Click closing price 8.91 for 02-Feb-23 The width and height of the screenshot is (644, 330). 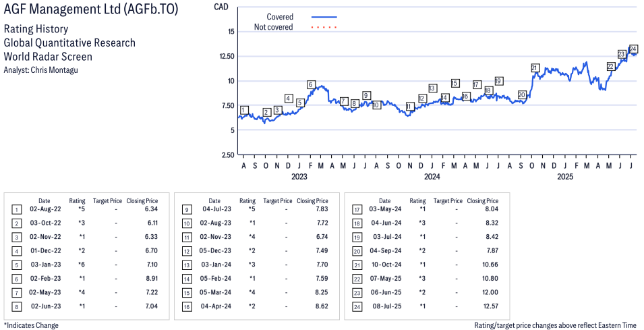(x=150, y=278)
